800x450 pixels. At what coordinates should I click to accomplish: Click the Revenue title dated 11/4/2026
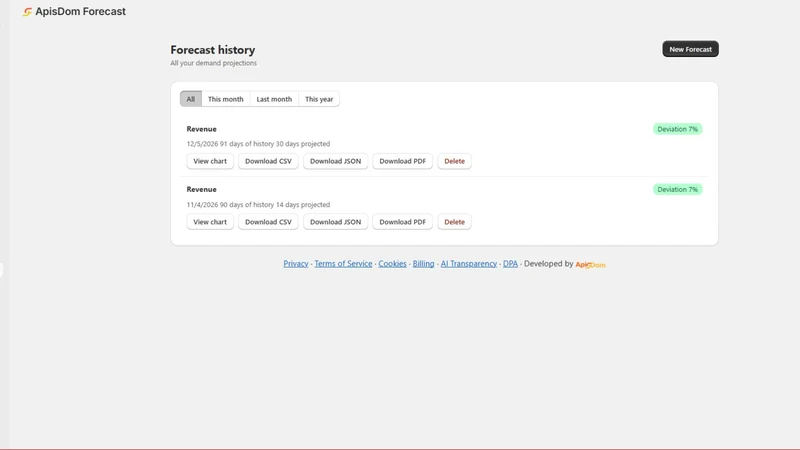(x=202, y=189)
